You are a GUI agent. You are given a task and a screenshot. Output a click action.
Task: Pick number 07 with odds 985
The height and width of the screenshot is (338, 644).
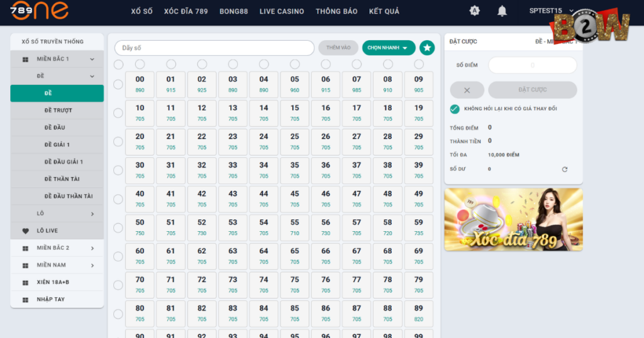357,84
